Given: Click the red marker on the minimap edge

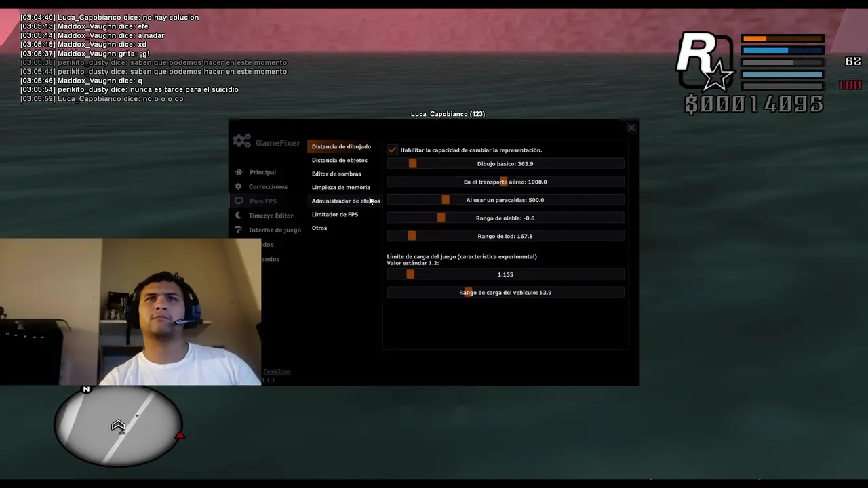Looking at the screenshot, I should (x=180, y=435).
